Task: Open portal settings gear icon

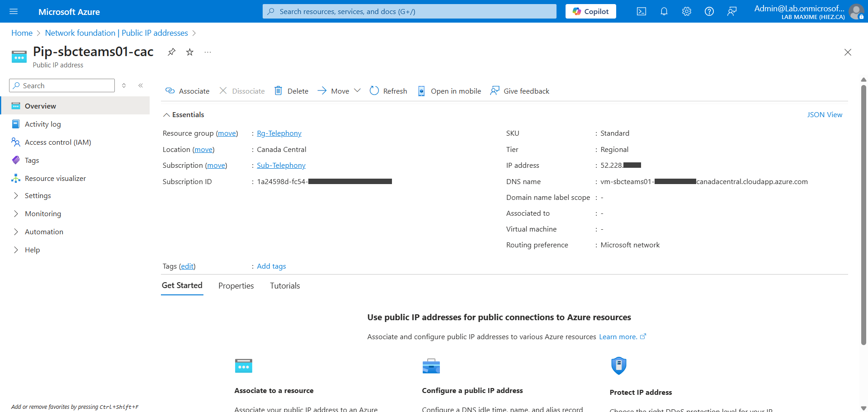Action: click(x=686, y=12)
